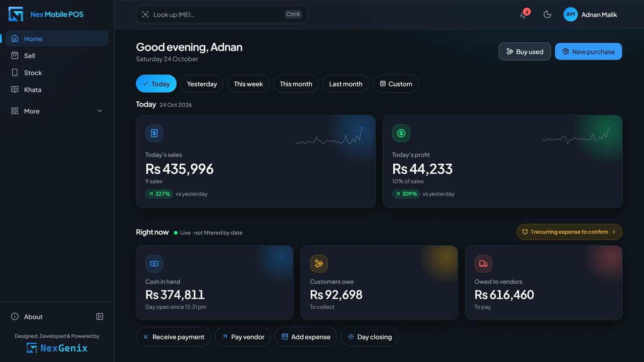Click the Nex Mobile POS logo
644x362 pixels.
click(x=46, y=14)
